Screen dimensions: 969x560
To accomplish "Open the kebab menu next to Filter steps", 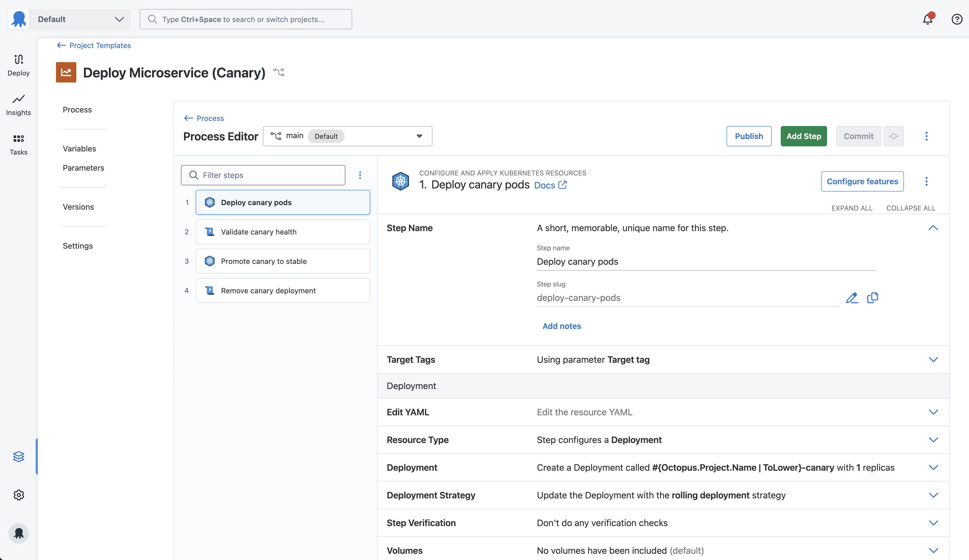I will 360,175.
